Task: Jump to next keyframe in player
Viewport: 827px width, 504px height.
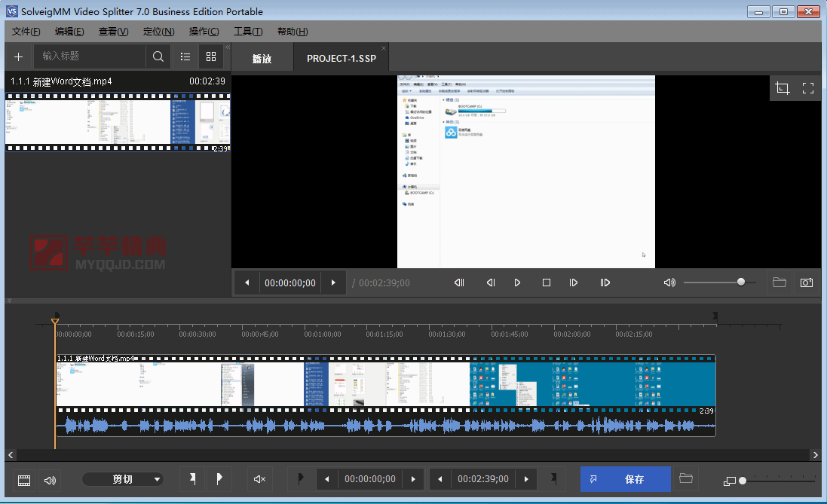Action: tap(605, 283)
